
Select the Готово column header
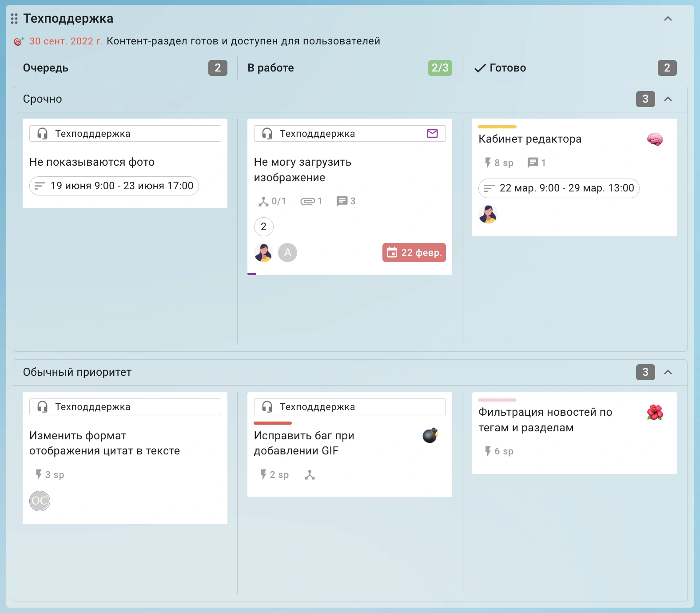(507, 68)
